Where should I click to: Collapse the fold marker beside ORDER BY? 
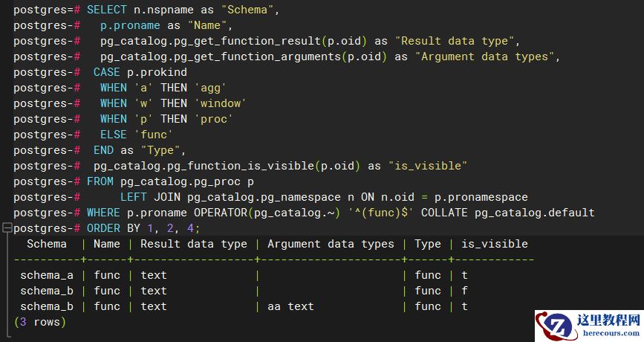[x=6, y=228]
